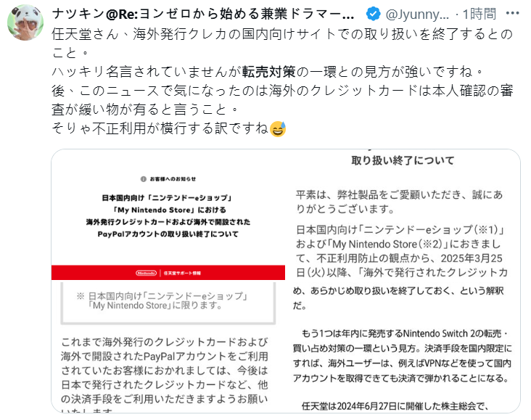The width and height of the screenshot is (531, 420).
Task: Open the @Jyunny handle link
Action: (417, 15)
